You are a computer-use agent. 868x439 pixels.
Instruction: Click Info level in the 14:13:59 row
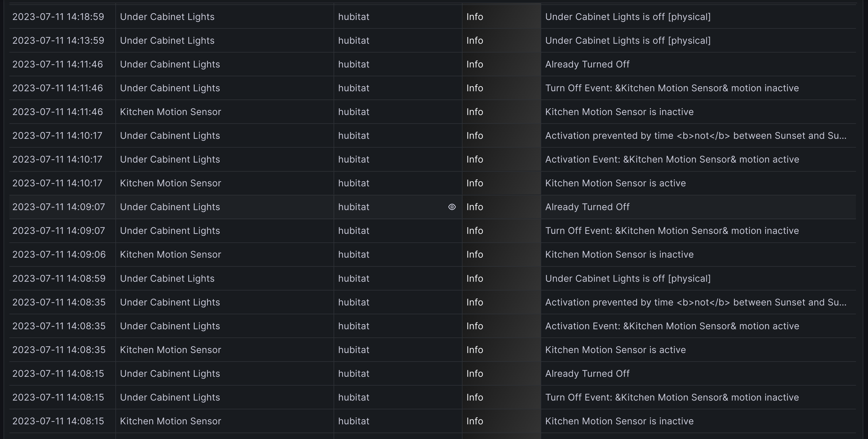(x=475, y=40)
